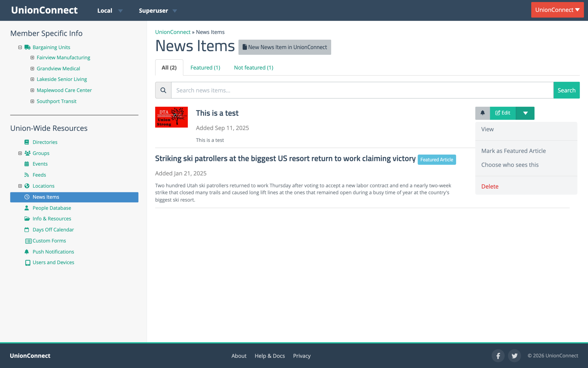
Task: Expand the Groups tree node
Action: (20, 153)
